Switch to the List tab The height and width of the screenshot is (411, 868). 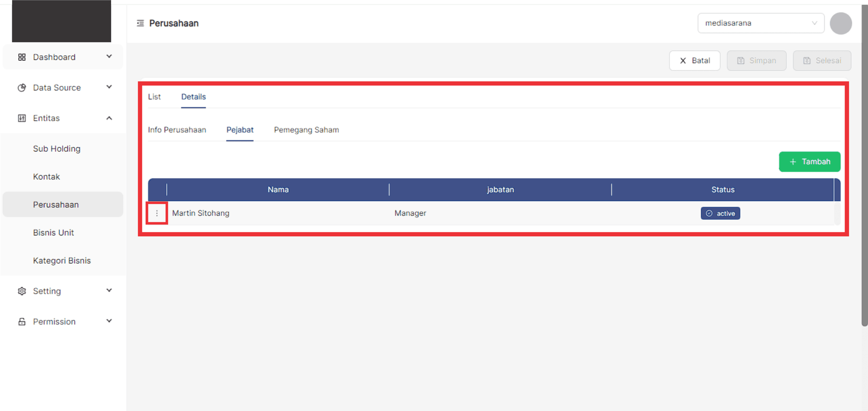point(154,97)
